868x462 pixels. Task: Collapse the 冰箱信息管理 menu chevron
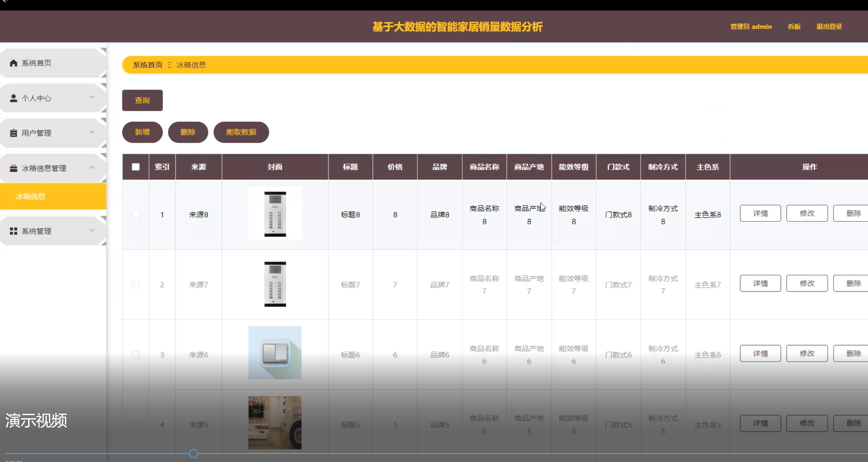(x=92, y=167)
